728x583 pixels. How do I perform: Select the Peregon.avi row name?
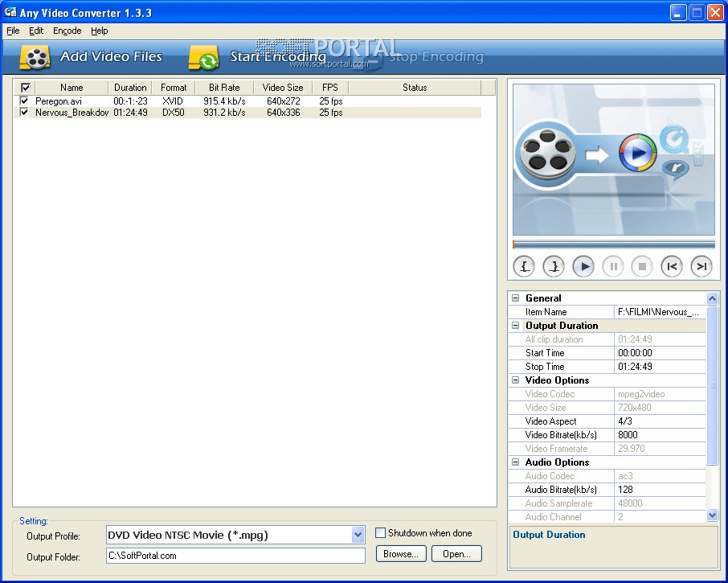(59, 101)
